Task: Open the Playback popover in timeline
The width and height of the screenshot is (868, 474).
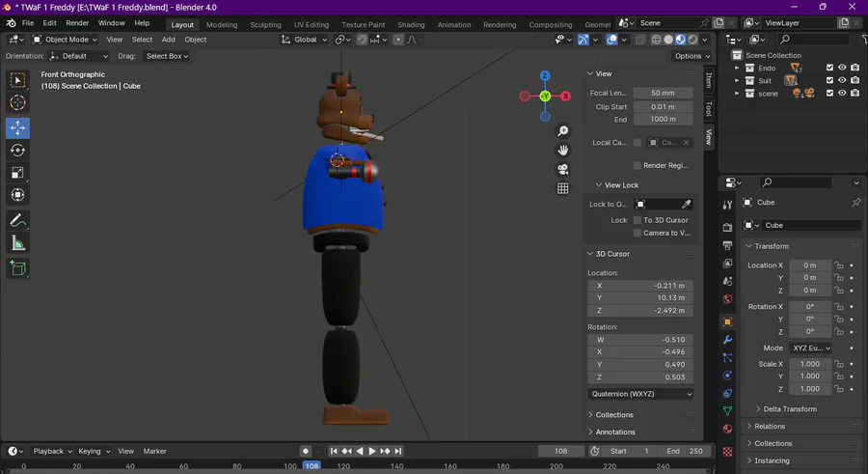Action: point(52,451)
